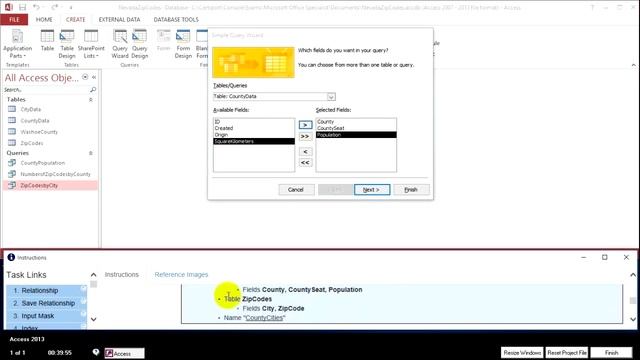Image resolution: width=640 pixels, height=360 pixels.
Task: Remove selected field with single left arrow
Action: (x=305, y=152)
